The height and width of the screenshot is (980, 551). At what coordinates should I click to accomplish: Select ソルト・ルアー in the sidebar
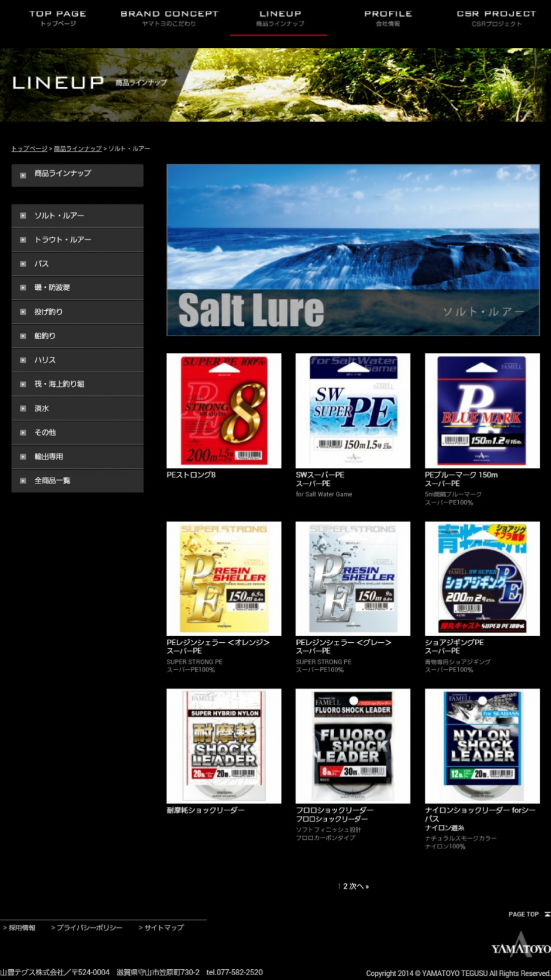click(x=77, y=216)
